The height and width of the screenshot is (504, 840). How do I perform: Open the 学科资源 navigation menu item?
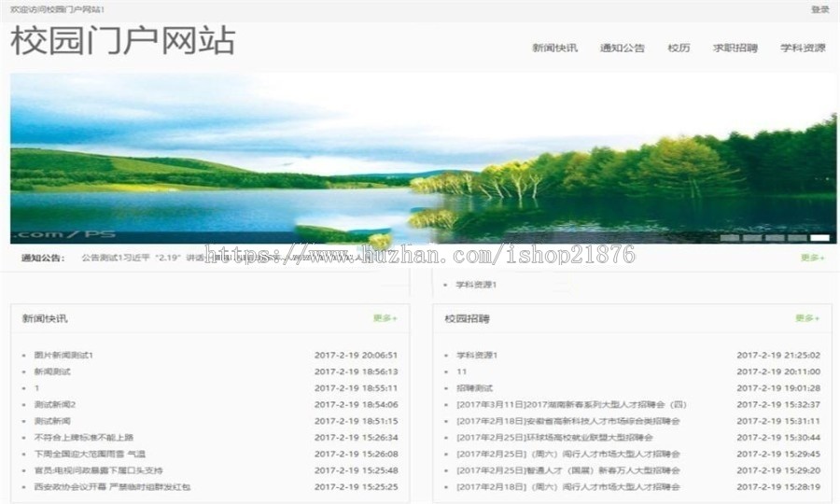coord(803,49)
